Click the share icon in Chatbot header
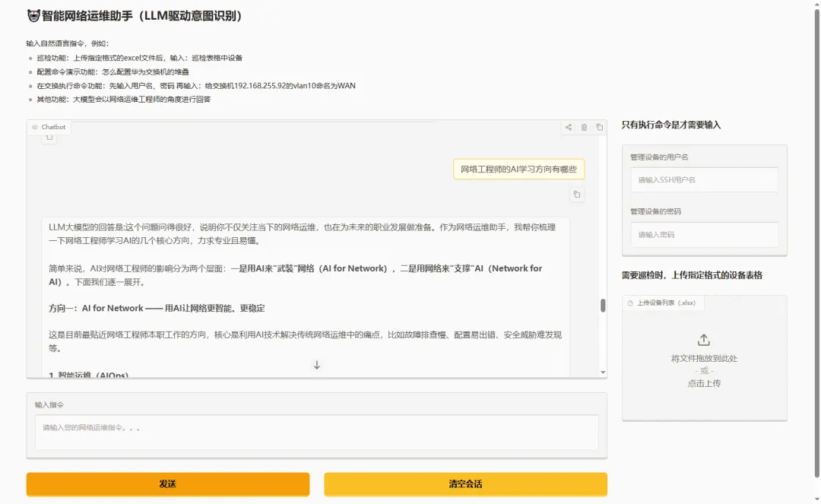 (x=568, y=127)
